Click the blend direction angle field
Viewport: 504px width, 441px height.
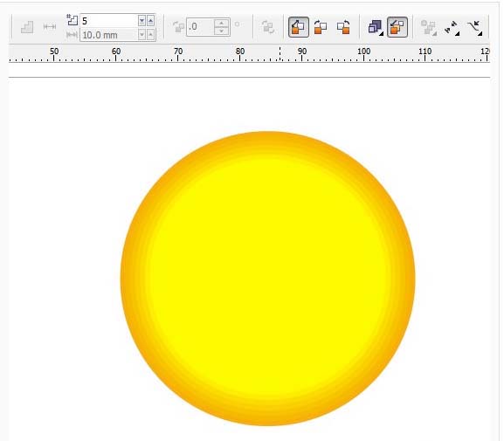200,27
